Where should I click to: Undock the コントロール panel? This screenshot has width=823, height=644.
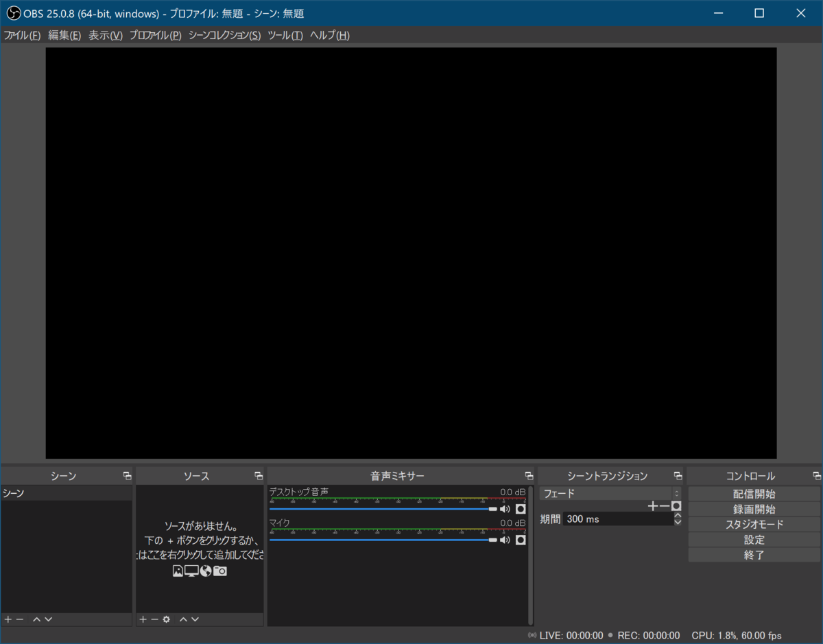816,475
